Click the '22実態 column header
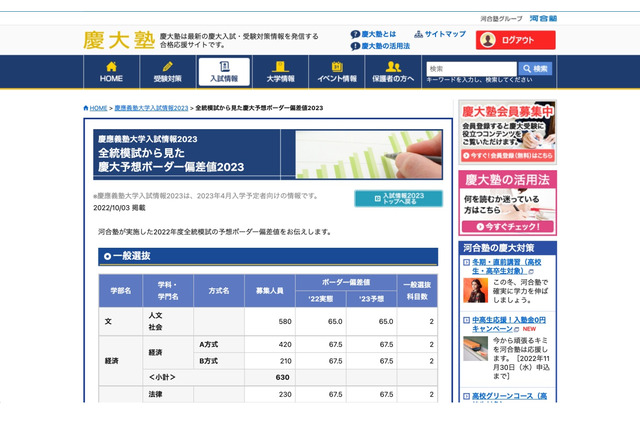 (321, 299)
